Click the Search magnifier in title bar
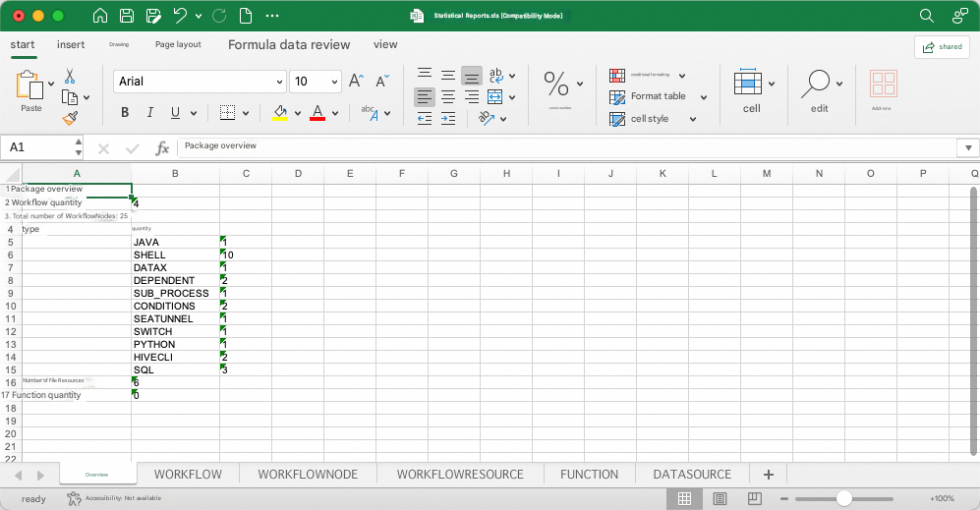Screen dimensions: 980x510 927,16
